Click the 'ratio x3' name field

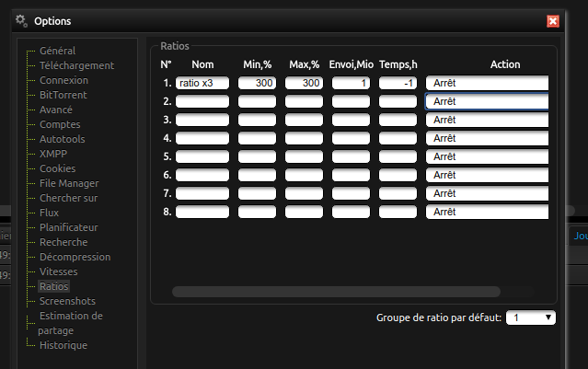(202, 83)
